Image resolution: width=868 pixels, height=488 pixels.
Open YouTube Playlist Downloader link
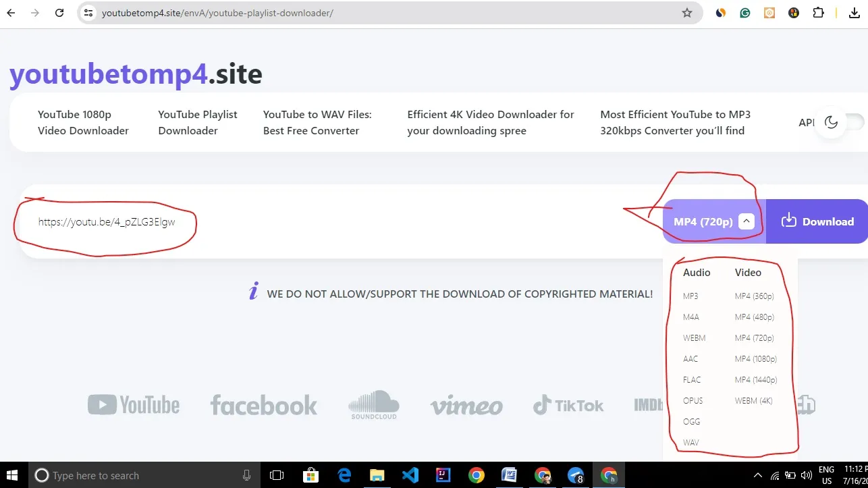point(198,122)
